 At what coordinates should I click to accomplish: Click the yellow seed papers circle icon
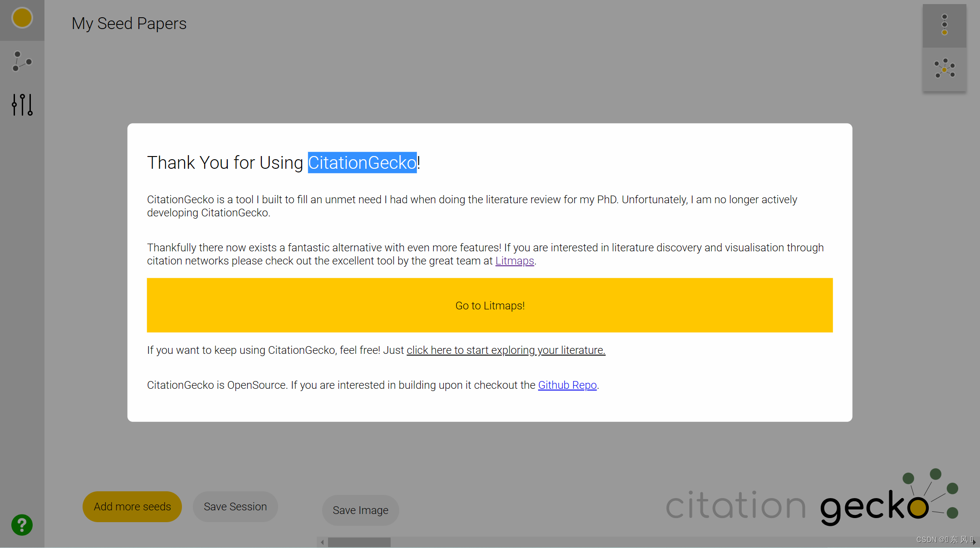pos(22,18)
